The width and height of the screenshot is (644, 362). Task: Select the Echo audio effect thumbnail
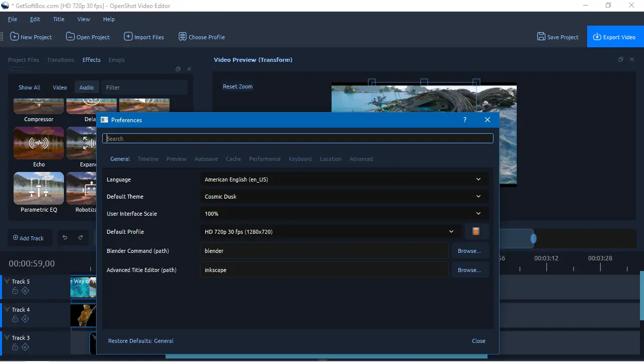(x=39, y=143)
